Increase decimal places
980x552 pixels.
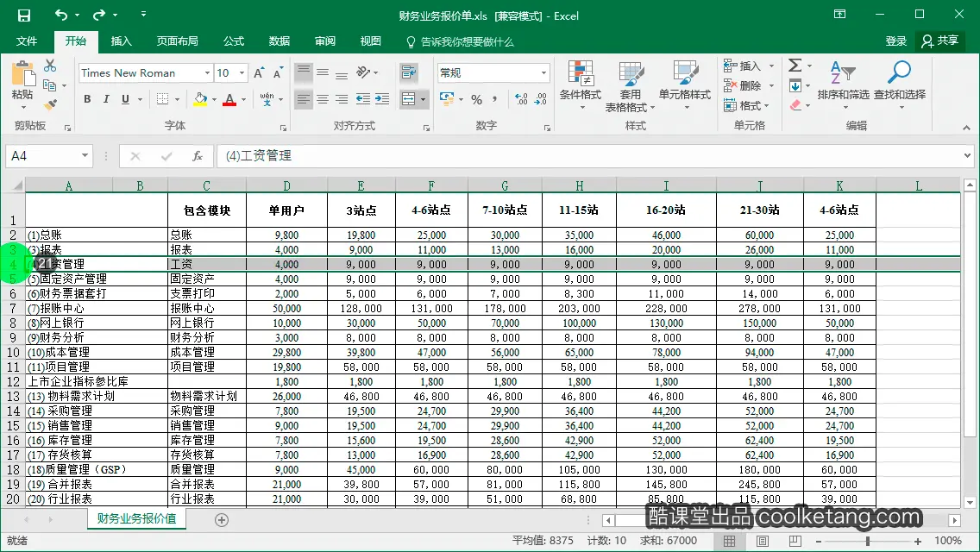521,99
